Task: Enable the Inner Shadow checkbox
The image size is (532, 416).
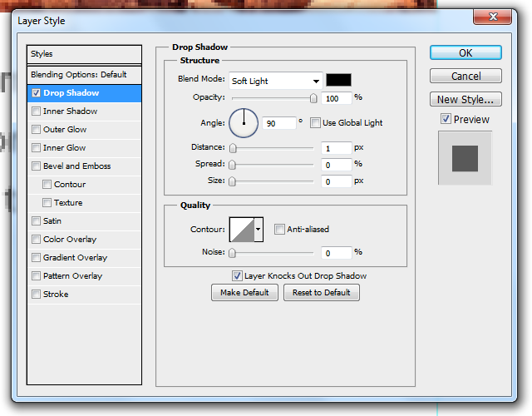Action: pyautogui.click(x=36, y=111)
